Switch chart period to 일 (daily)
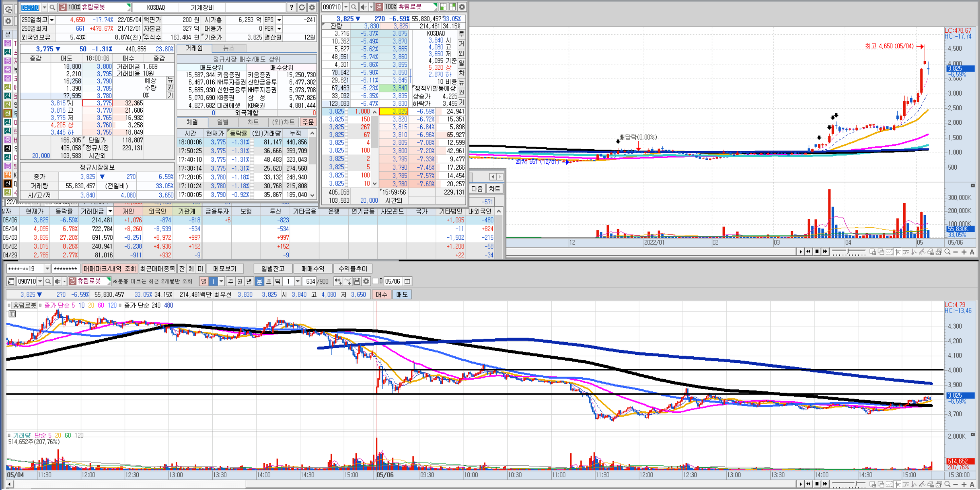The width and height of the screenshot is (980, 490). [x=204, y=281]
